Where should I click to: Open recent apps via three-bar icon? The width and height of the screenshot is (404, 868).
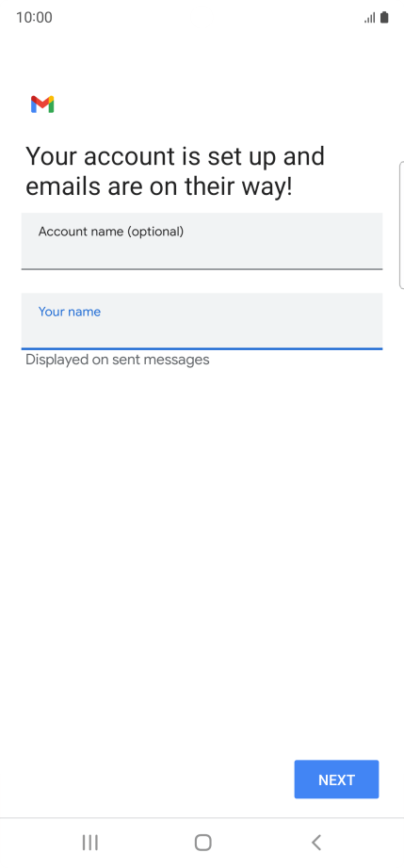[89, 843]
